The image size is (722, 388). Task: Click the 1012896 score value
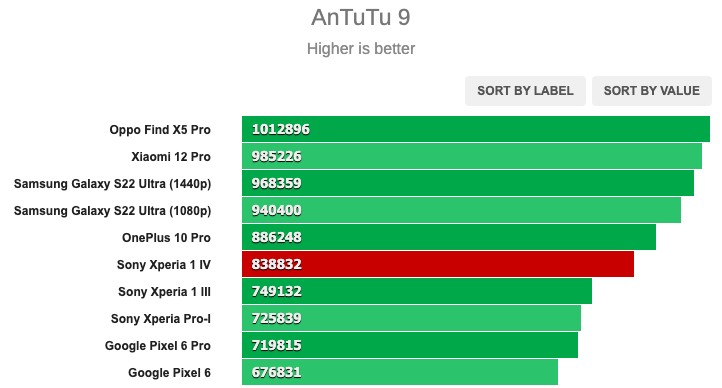[280, 129]
